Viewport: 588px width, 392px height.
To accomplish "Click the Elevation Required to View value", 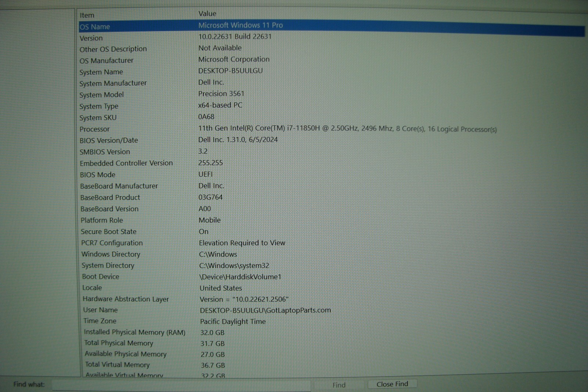I will click(242, 243).
